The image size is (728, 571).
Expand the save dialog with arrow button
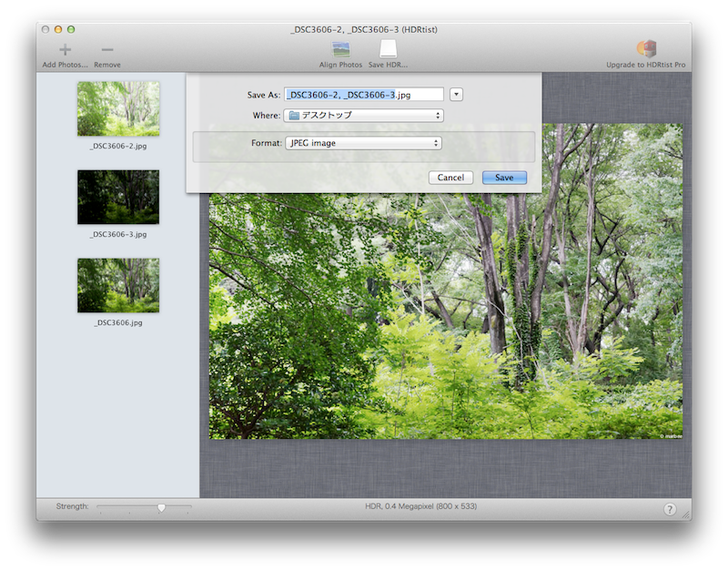coord(456,94)
